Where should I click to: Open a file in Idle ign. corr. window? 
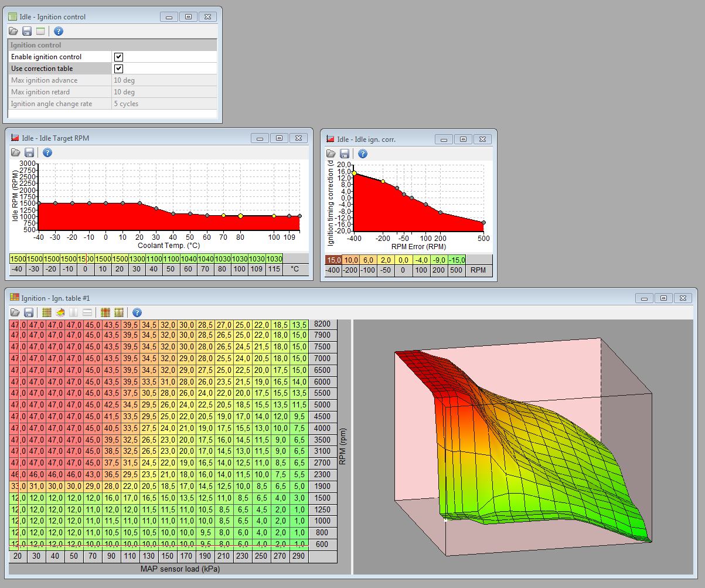click(331, 154)
